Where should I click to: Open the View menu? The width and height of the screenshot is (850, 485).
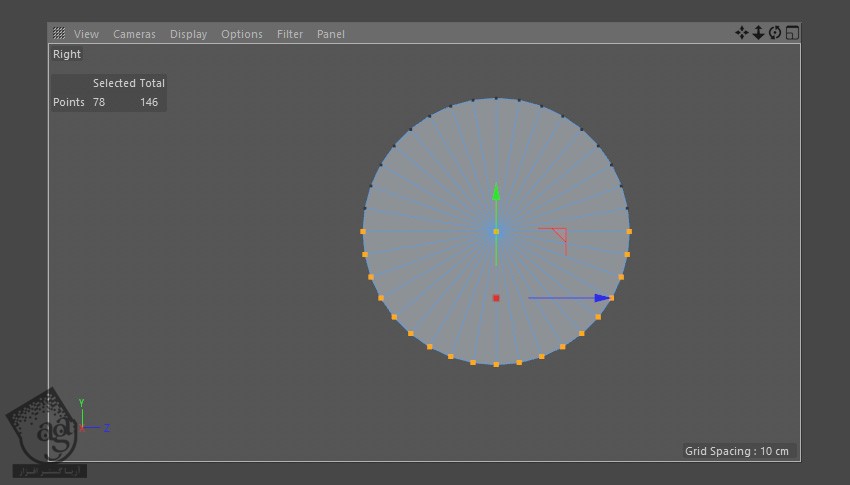pos(86,34)
